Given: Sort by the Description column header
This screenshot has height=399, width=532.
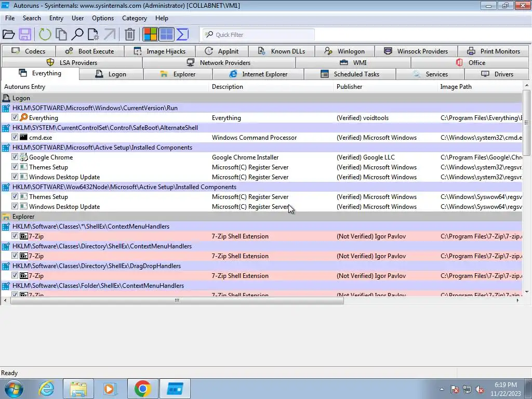Looking at the screenshot, I should pos(271,87).
